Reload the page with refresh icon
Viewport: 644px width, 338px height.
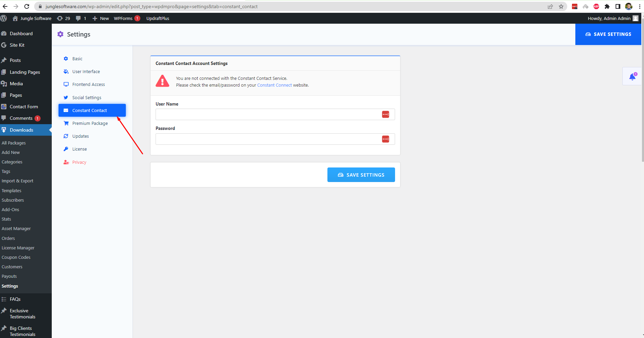point(27,6)
